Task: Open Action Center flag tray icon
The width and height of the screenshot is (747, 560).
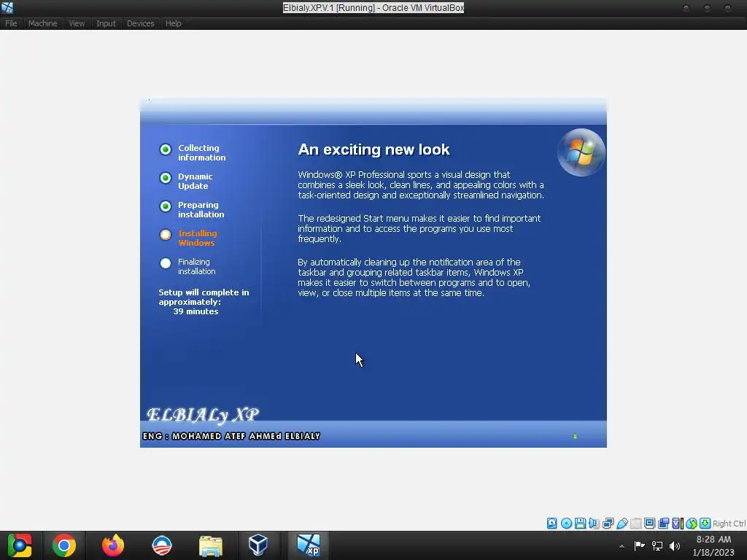Action: 639,545
